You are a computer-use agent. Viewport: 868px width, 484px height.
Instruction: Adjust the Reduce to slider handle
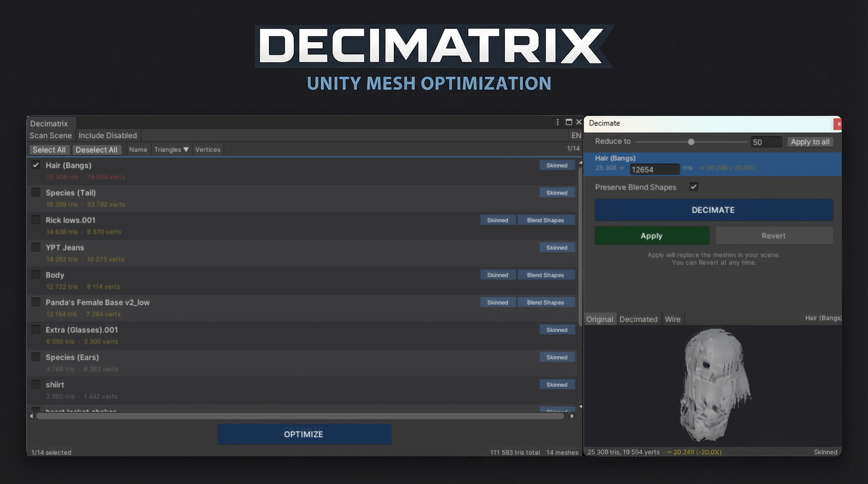tap(691, 142)
